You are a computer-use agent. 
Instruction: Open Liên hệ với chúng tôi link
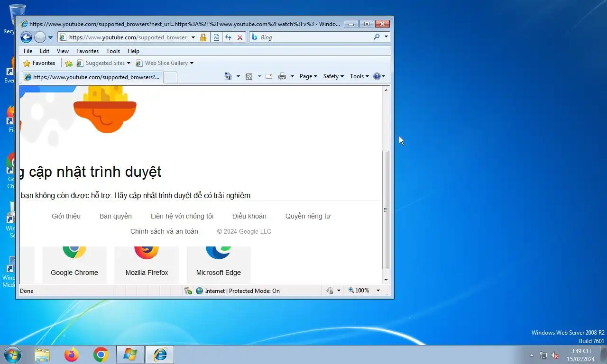[182, 216]
